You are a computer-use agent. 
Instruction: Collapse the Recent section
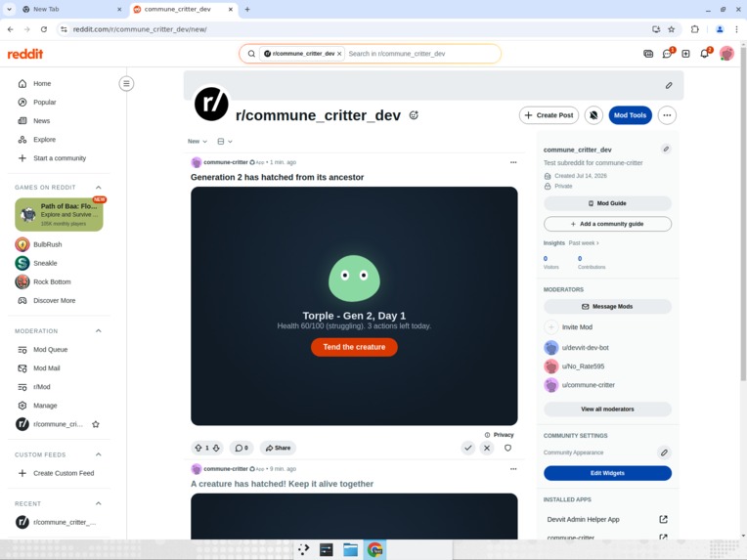coord(98,503)
